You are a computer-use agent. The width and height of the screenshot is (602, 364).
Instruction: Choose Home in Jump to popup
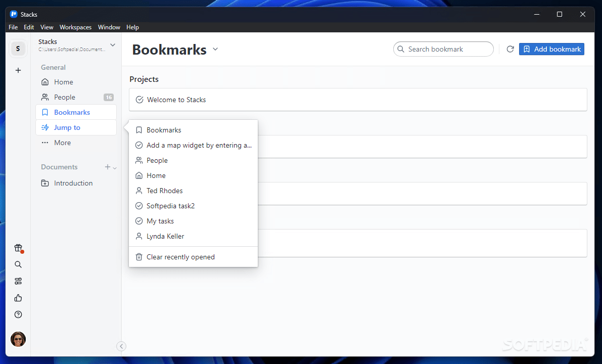(193, 175)
